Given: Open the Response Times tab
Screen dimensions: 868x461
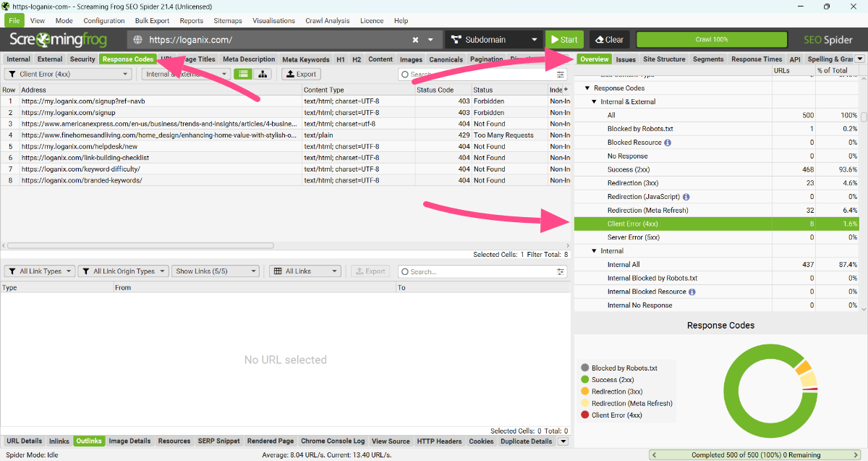Looking at the screenshot, I should click(x=757, y=59).
